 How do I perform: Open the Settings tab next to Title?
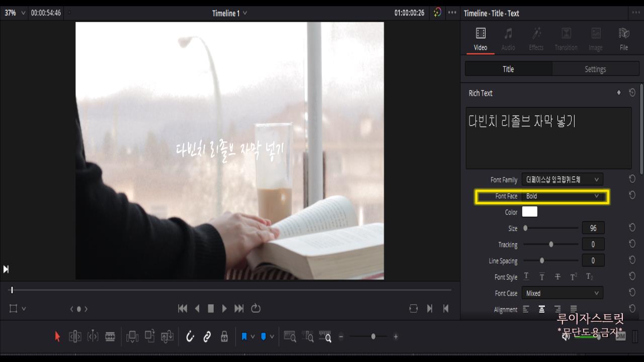coord(596,69)
